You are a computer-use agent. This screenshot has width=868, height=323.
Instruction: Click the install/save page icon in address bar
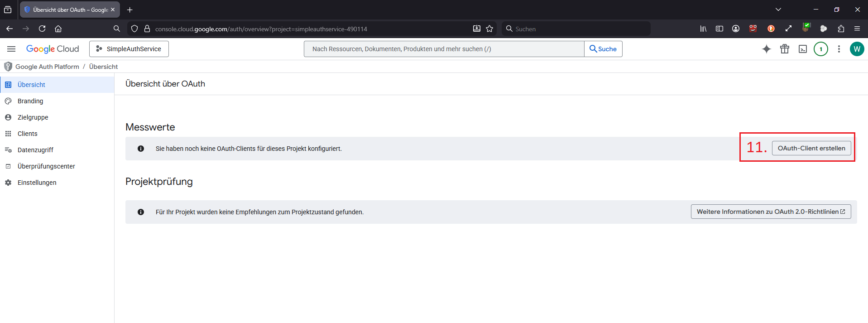(x=477, y=29)
